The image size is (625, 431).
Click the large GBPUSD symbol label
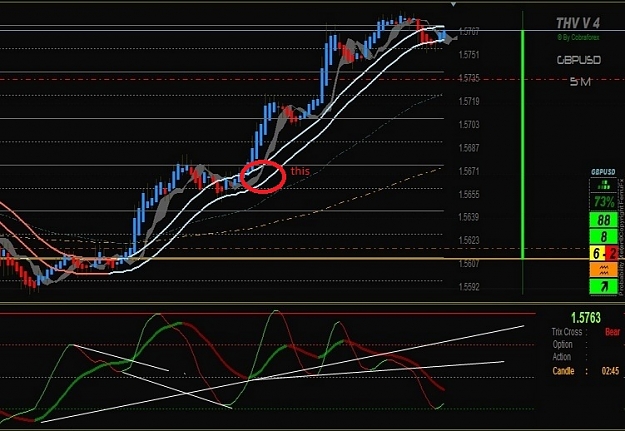click(x=579, y=60)
